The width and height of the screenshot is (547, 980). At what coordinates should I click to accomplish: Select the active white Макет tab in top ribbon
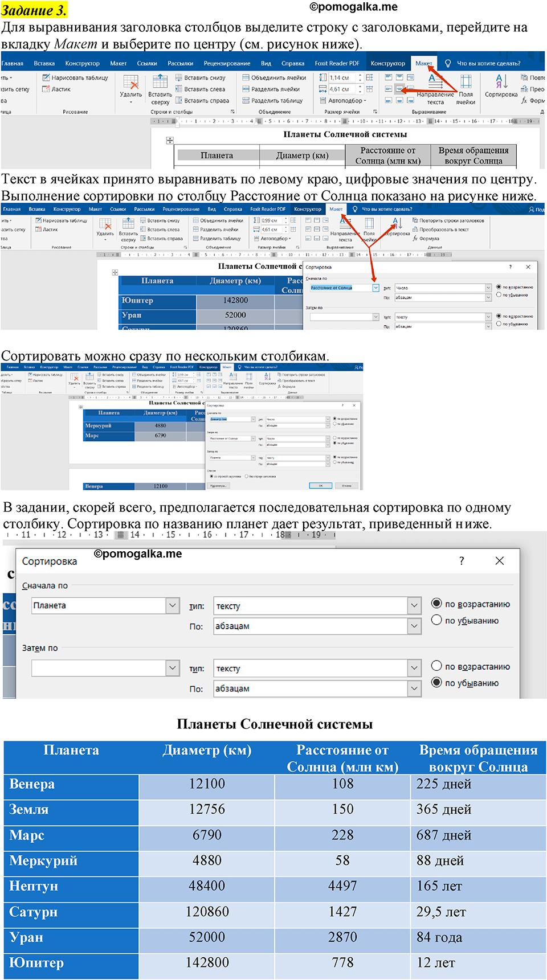[x=424, y=63]
